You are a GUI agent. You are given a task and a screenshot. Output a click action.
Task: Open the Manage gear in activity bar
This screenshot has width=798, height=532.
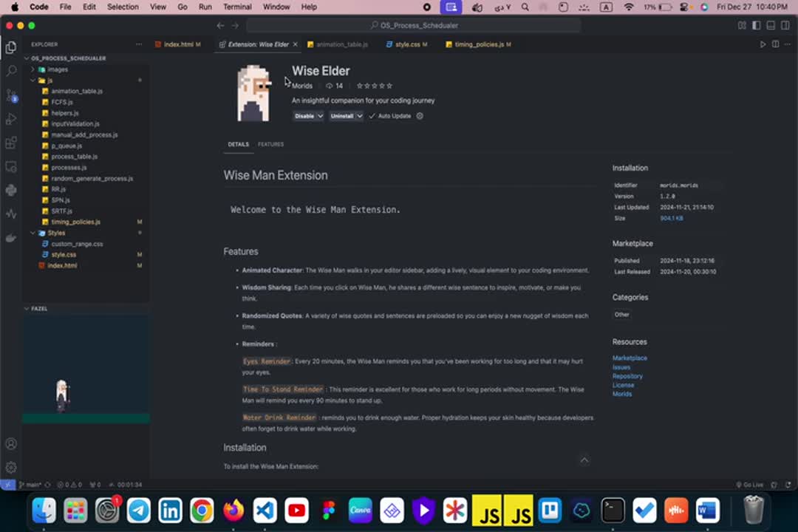pos(10,467)
